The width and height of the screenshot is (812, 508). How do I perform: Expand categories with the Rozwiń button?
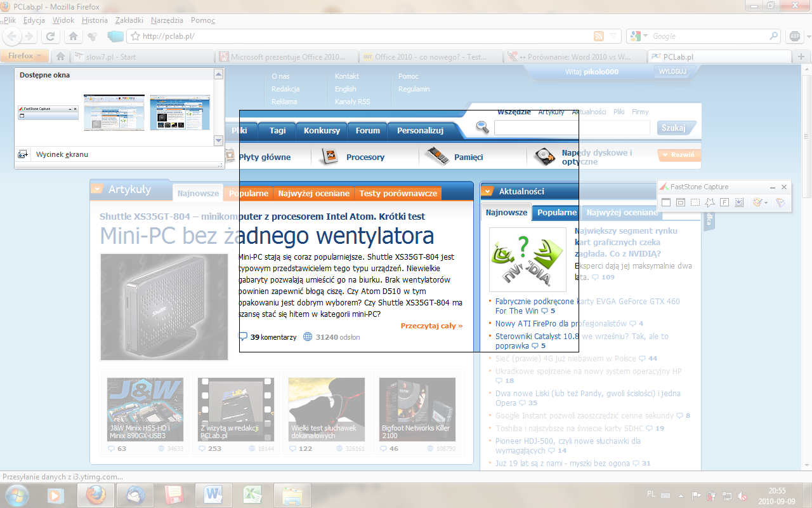point(679,154)
